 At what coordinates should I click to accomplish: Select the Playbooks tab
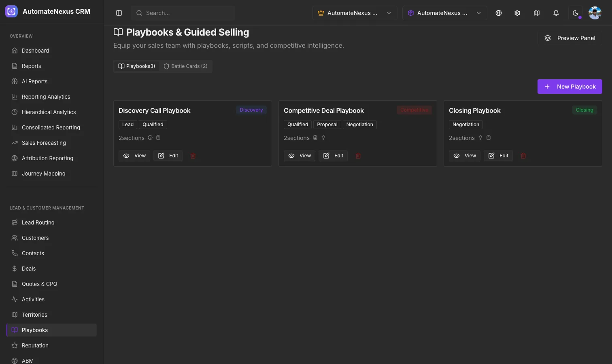tap(137, 66)
